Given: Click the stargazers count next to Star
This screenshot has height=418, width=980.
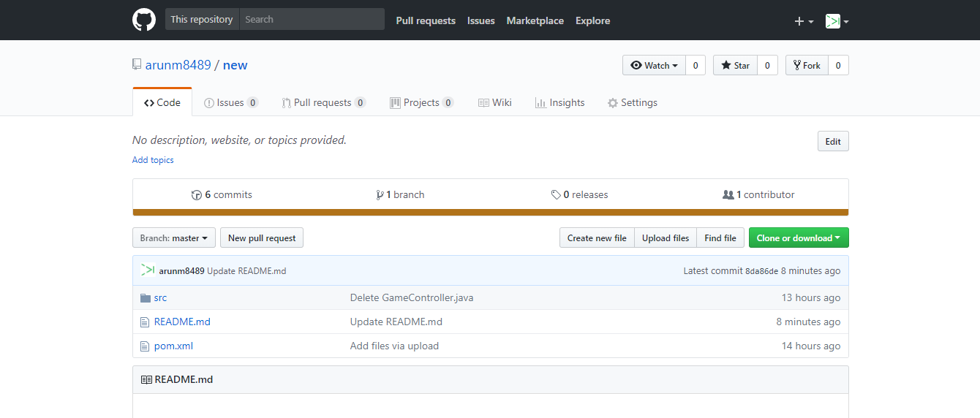Looking at the screenshot, I should [766, 65].
